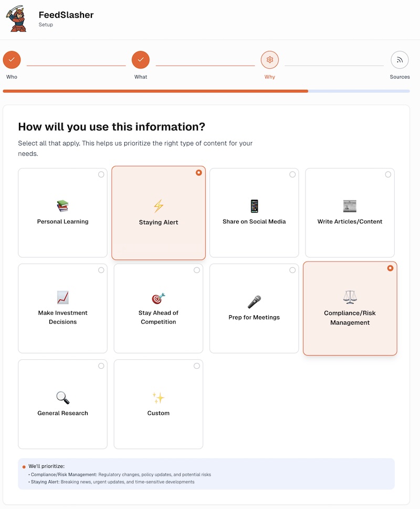This screenshot has width=420, height=509.
Task: Click the magnifying glass General Research icon
Action: point(63,398)
